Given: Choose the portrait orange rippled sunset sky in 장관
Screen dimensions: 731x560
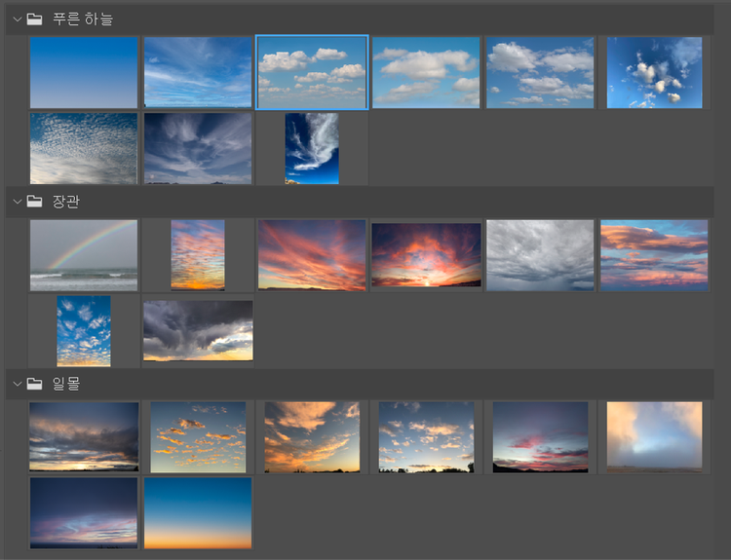Looking at the screenshot, I should [198, 255].
